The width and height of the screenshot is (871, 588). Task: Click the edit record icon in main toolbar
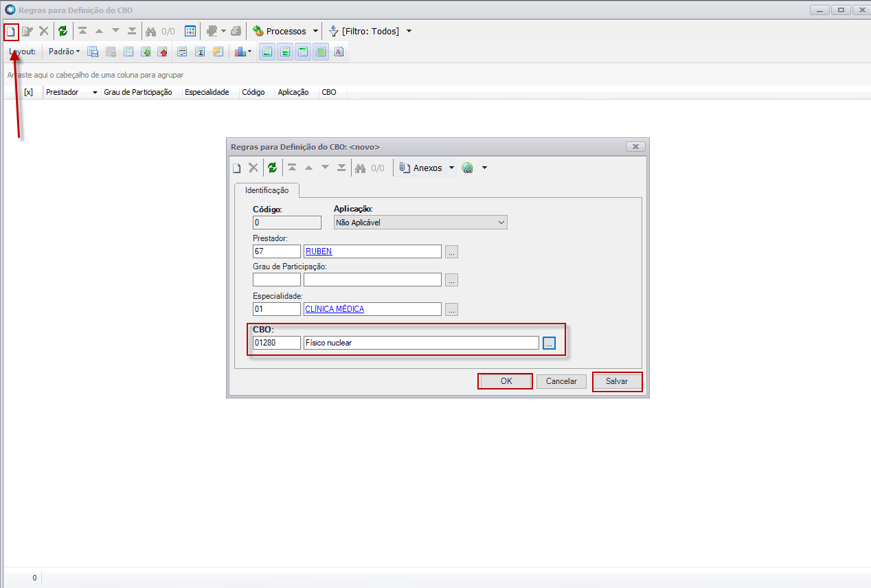pos(27,32)
